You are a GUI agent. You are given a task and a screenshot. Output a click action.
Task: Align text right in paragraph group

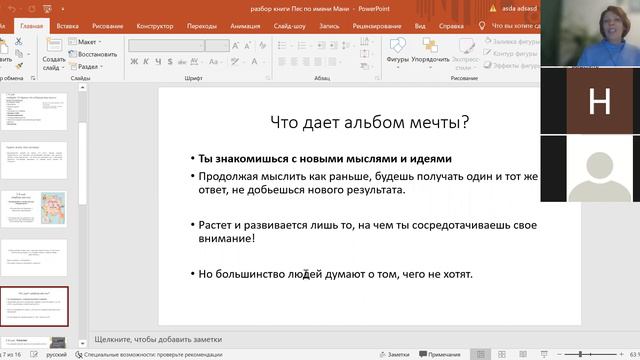pos(306,62)
